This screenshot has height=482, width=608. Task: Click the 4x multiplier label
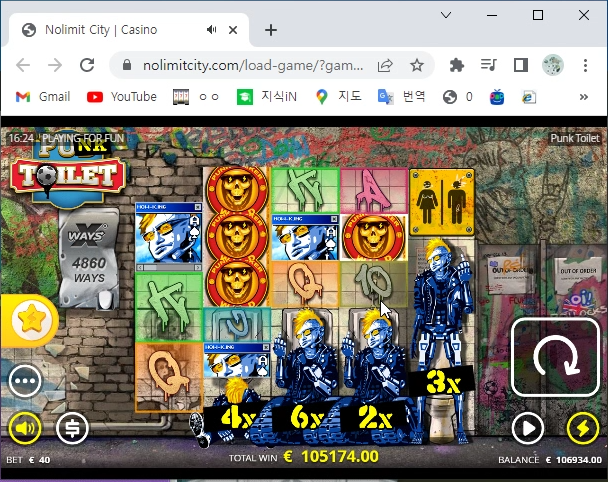(237, 418)
